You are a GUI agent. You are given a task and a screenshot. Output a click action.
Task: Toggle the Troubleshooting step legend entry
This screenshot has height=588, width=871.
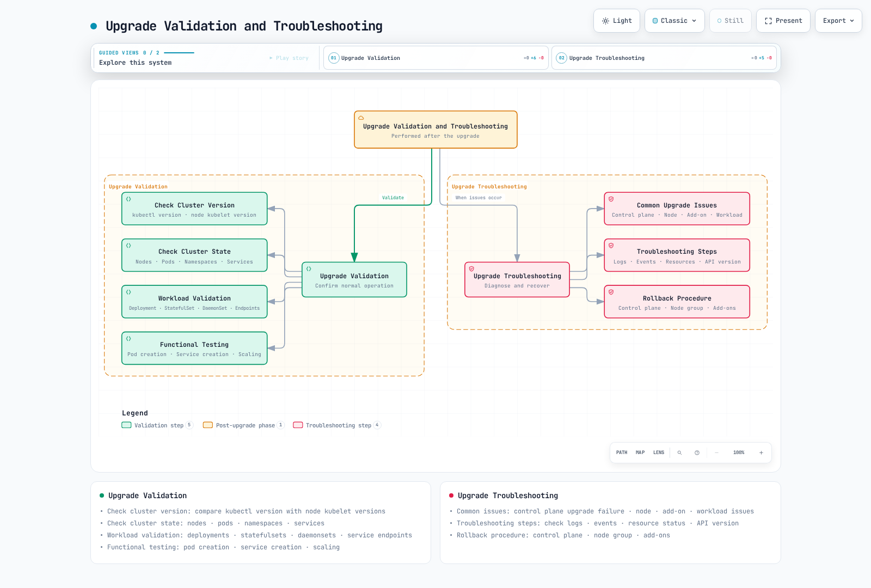point(337,425)
